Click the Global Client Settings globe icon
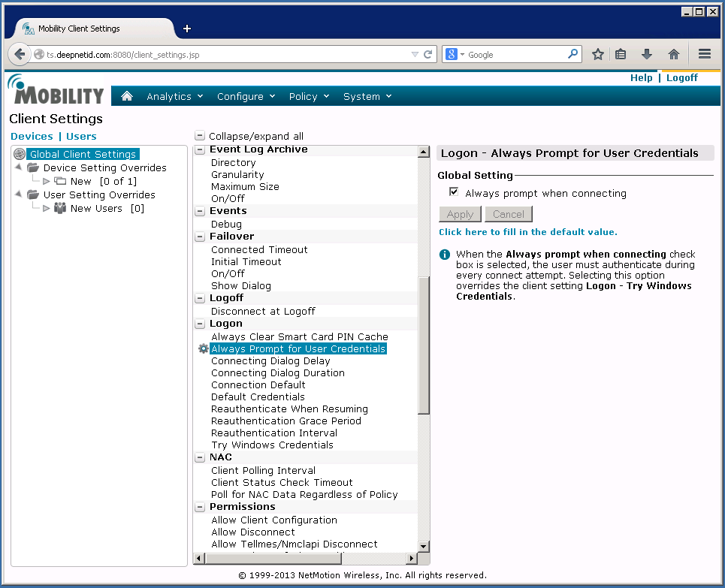 (x=20, y=155)
